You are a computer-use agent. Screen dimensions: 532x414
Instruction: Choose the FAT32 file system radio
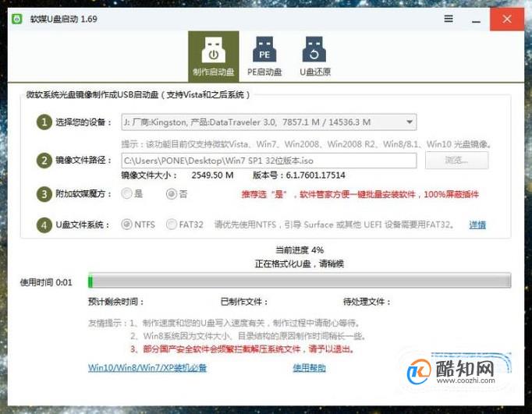tap(172, 225)
